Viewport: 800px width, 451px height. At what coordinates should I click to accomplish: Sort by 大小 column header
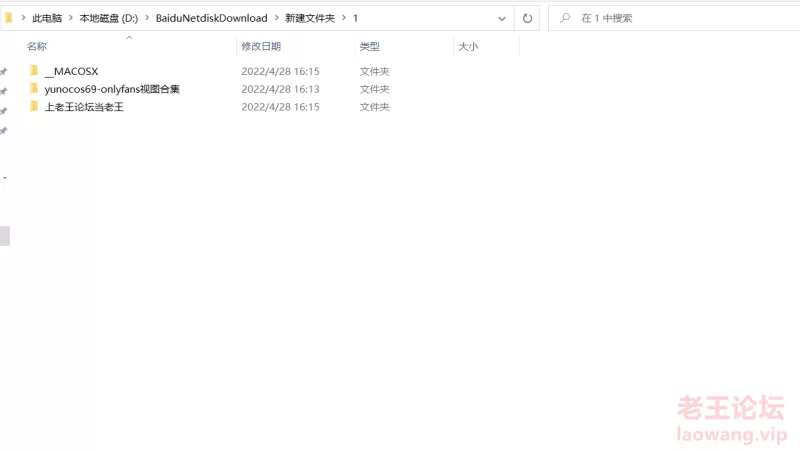pyautogui.click(x=468, y=46)
